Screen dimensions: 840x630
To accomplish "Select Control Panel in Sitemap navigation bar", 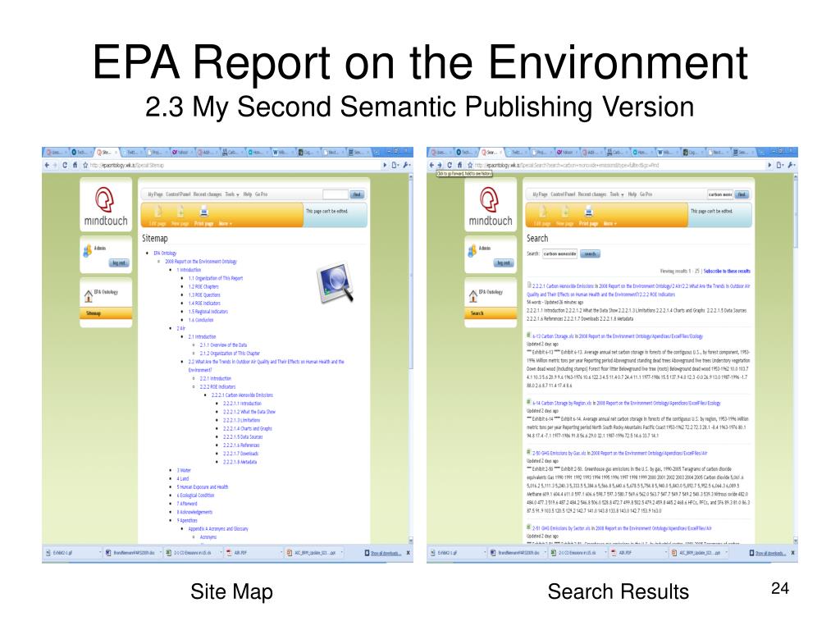I will click(178, 194).
